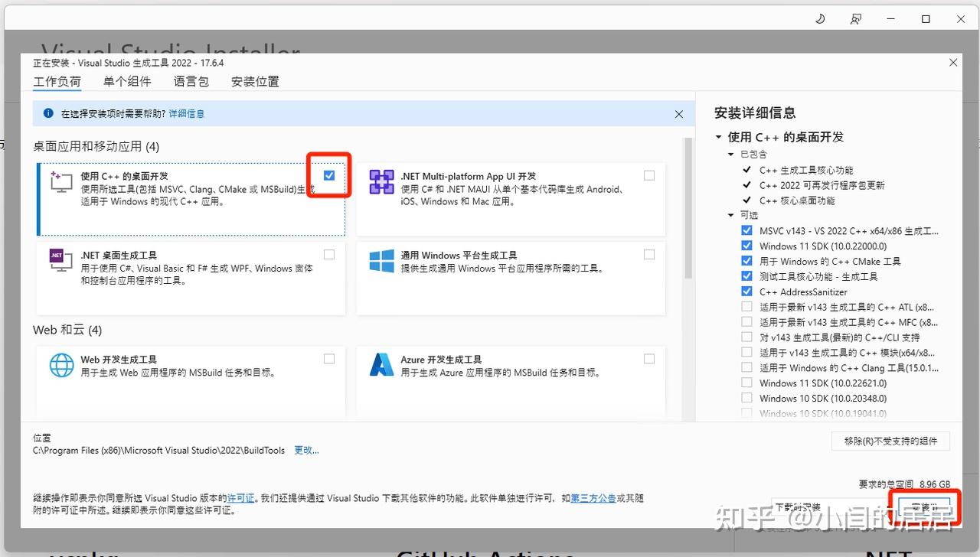
Task: Switch to the 单个组件 tab
Action: [127, 82]
